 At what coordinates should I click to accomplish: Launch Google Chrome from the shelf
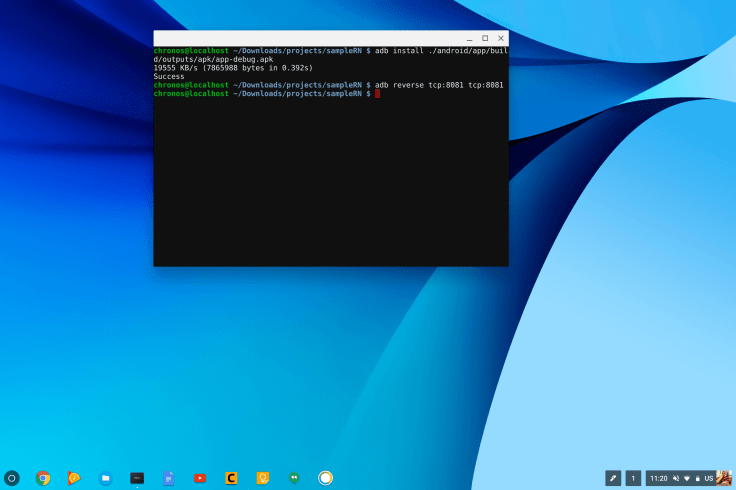pyautogui.click(x=43, y=478)
